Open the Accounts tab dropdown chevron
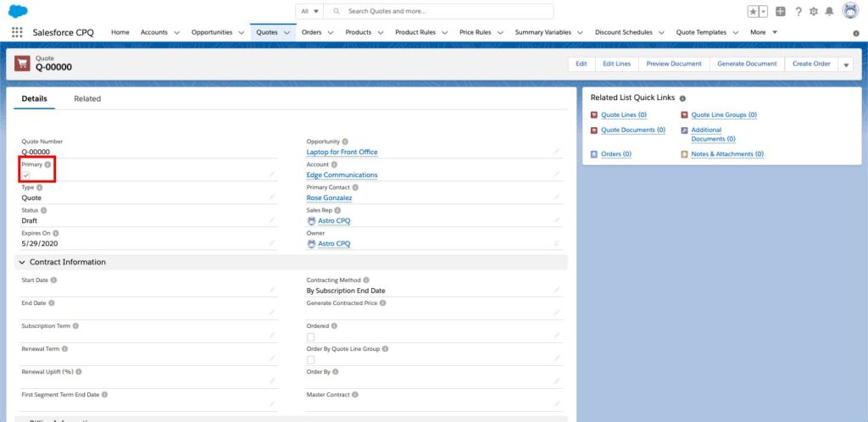 (x=177, y=33)
